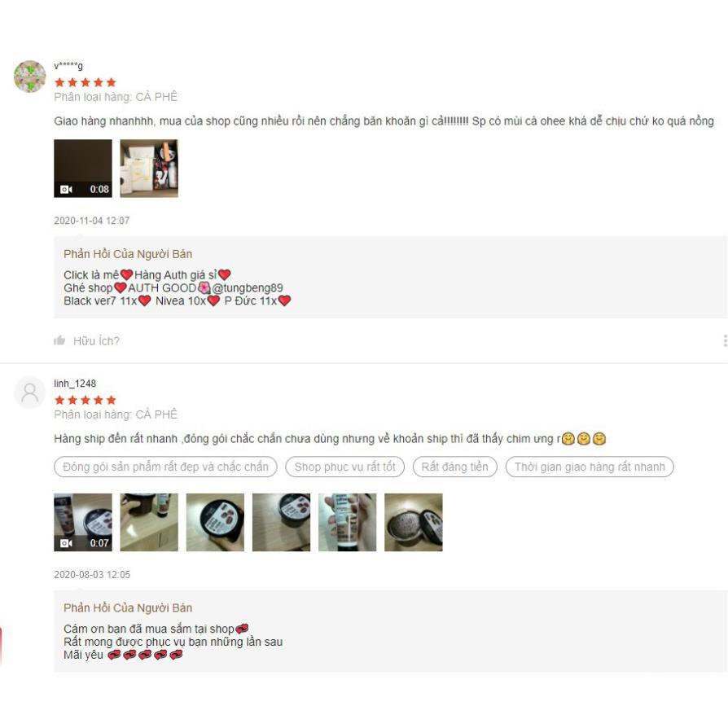The width and height of the screenshot is (728, 728).
Task: Open the package box photo thumbnail
Action: (x=149, y=168)
